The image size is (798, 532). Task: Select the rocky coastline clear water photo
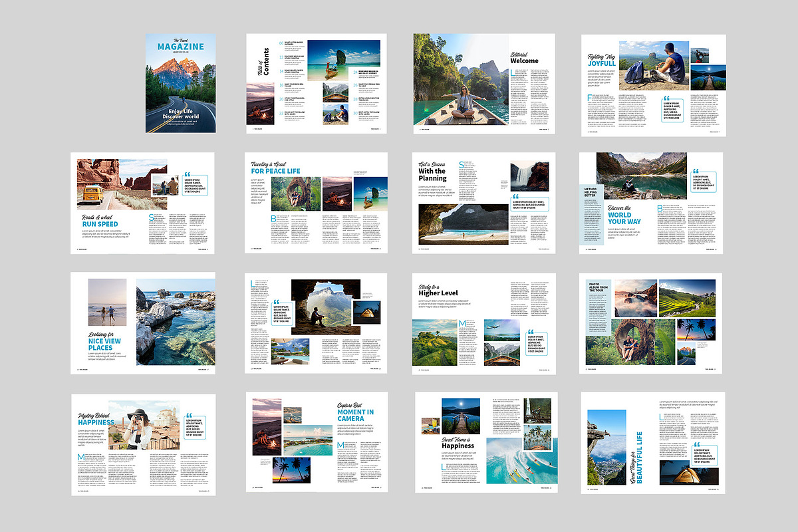click(176, 322)
